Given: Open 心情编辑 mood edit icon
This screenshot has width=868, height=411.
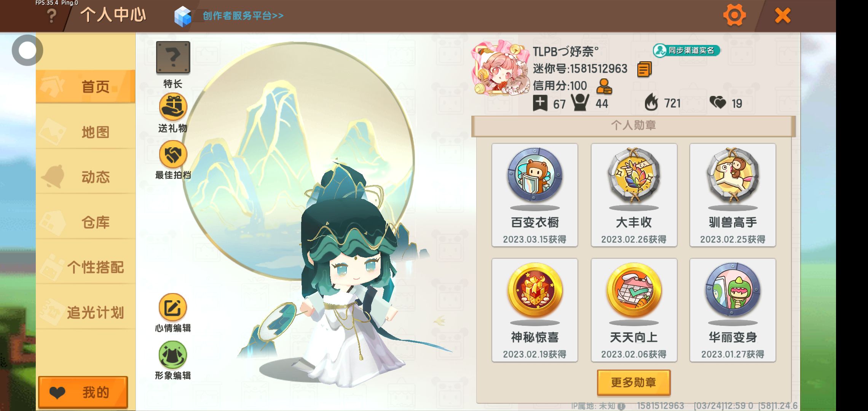Looking at the screenshot, I should pos(173,307).
